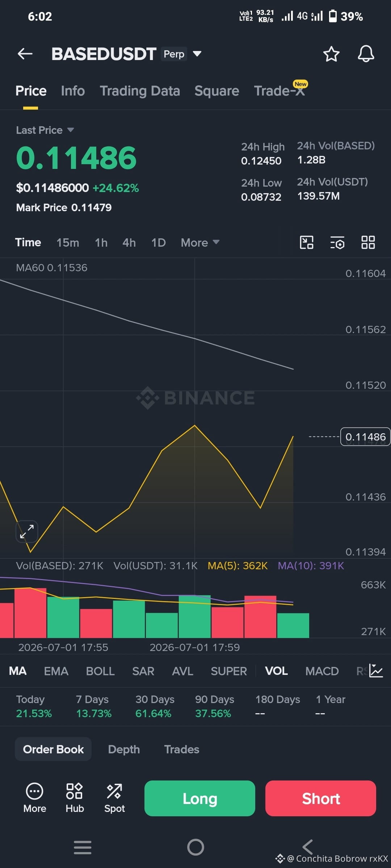Open chart settings icon
This screenshot has width=391, height=868.
coord(337,242)
